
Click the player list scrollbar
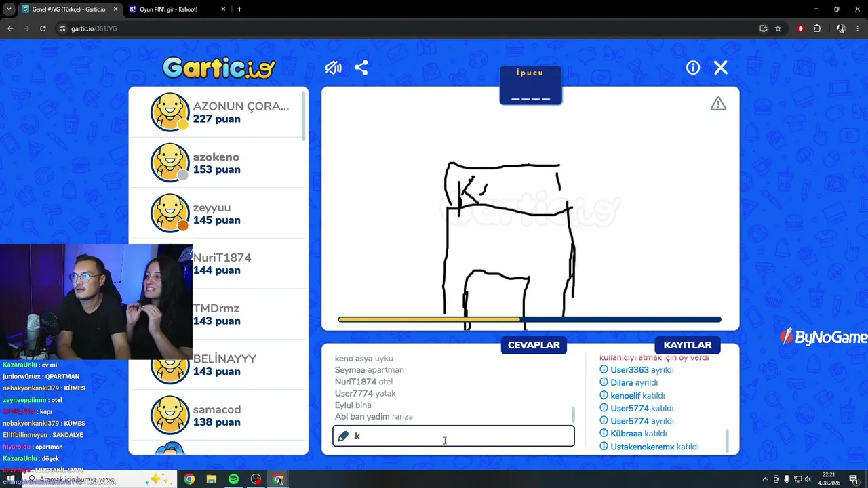click(x=304, y=116)
